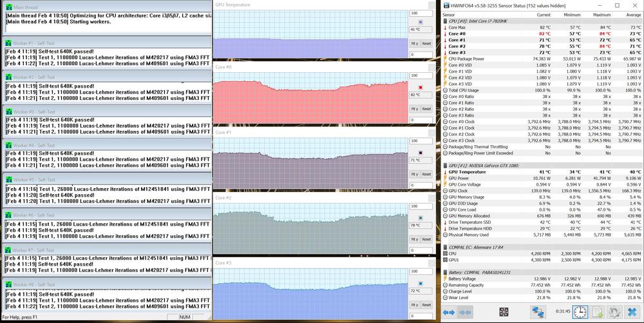Click the network remote monitoring icon
The image size is (644, 323).
tap(538, 312)
